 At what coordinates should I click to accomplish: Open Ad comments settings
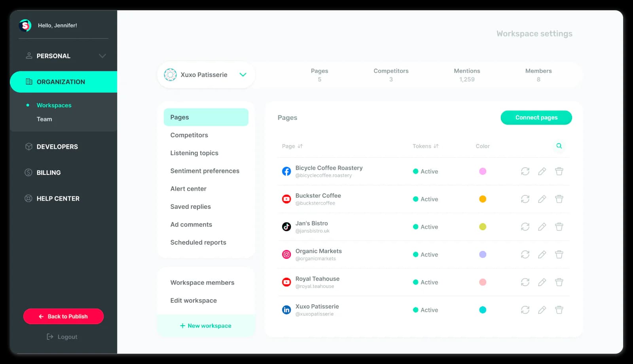pos(191,224)
